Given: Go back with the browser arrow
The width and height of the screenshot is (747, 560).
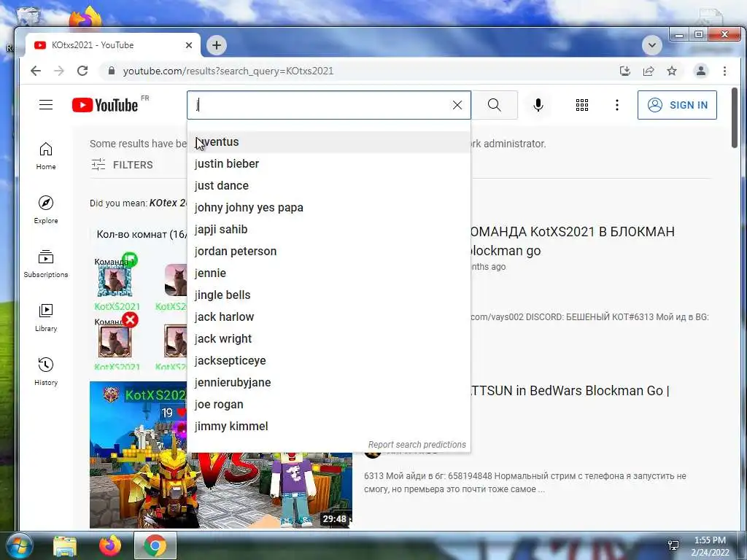Looking at the screenshot, I should point(36,71).
